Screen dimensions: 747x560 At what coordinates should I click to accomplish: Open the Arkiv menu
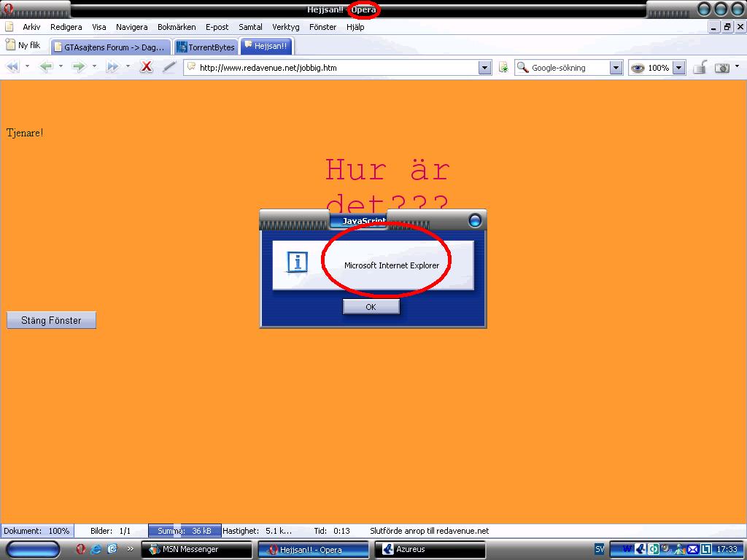31,27
